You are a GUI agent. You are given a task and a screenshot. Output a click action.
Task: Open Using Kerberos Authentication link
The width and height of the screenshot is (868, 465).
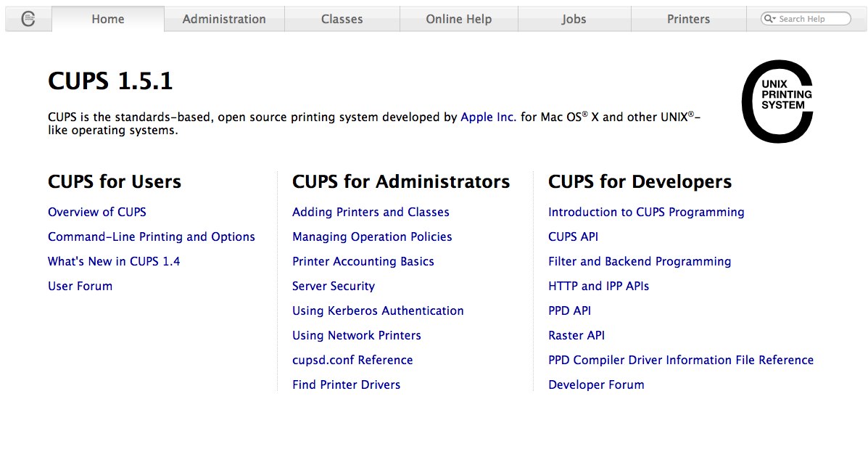[378, 310]
